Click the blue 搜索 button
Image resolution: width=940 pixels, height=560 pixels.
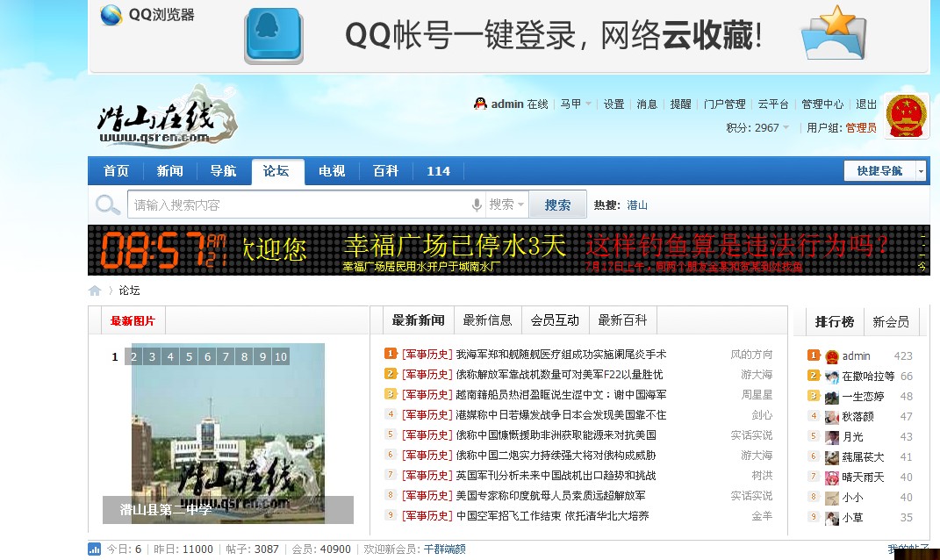(557, 205)
